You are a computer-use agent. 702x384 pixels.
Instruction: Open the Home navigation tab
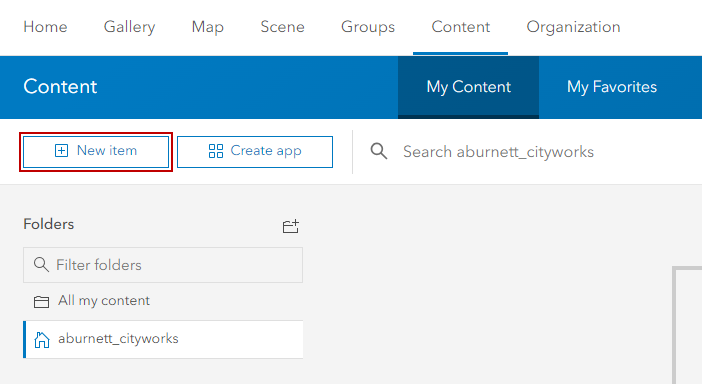click(45, 27)
